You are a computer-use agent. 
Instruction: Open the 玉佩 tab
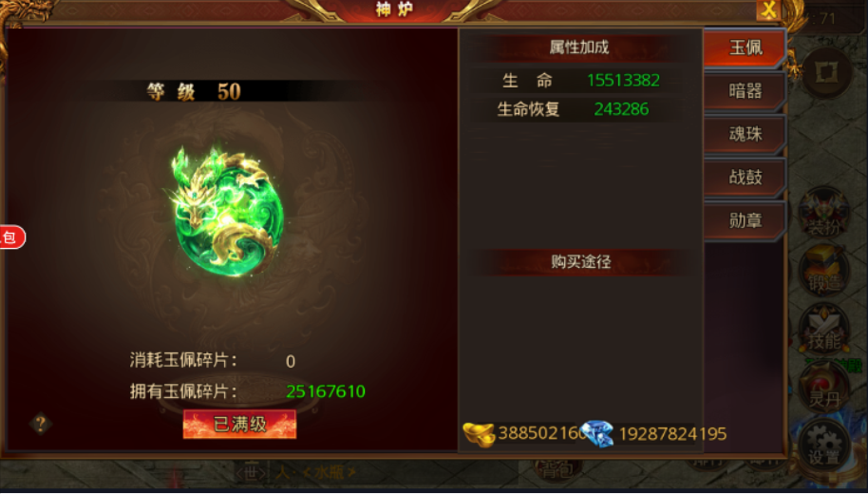point(744,48)
